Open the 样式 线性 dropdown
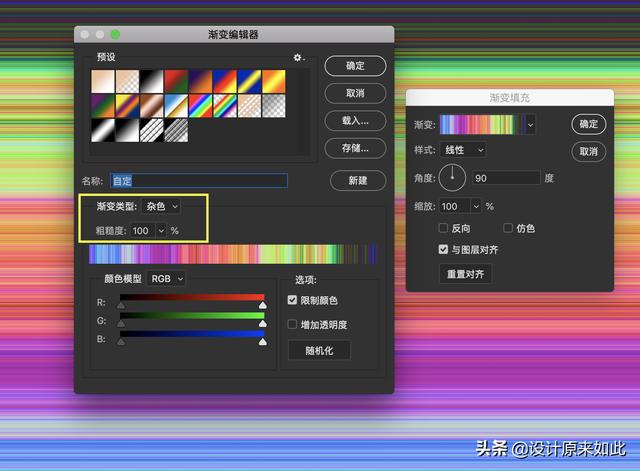This screenshot has height=471, width=640. 464,150
